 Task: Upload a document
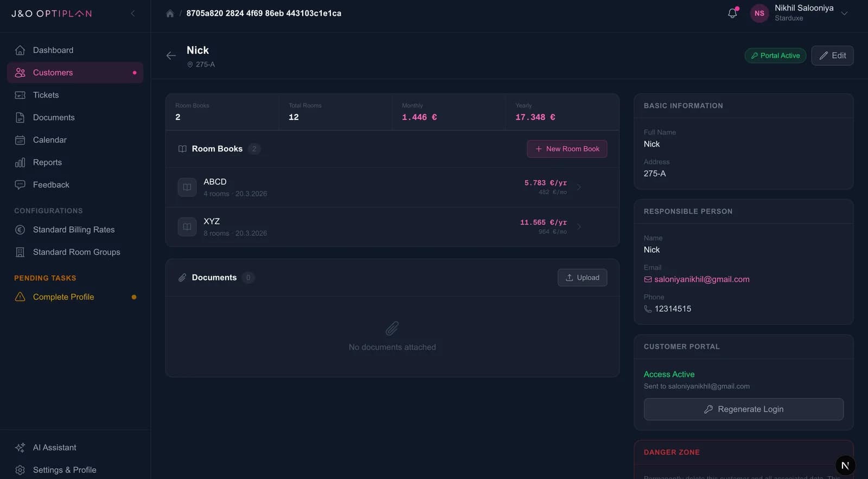[x=582, y=278]
